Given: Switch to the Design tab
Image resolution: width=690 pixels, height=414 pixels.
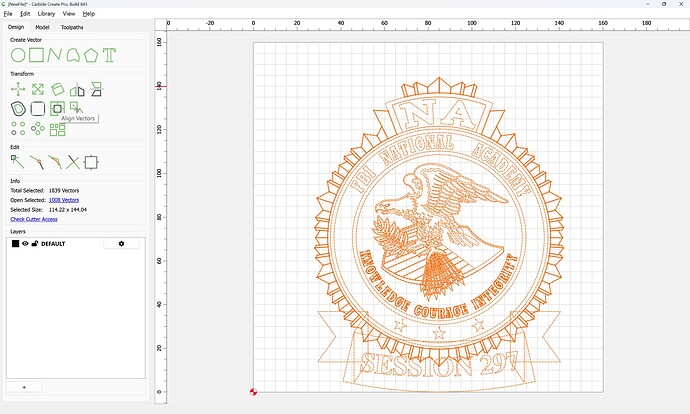Looking at the screenshot, I should (16, 27).
